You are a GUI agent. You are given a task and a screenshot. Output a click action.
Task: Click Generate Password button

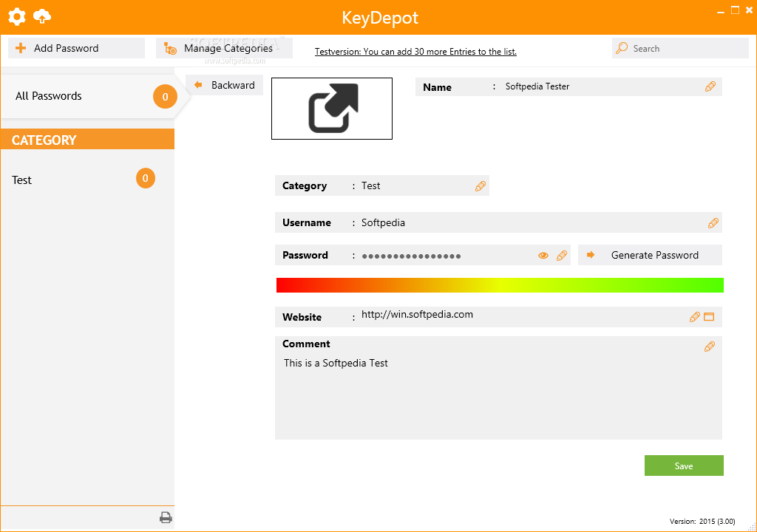click(x=650, y=255)
